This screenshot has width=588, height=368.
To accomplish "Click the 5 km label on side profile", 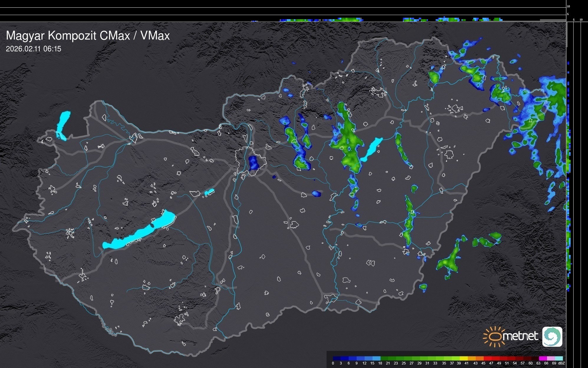I will [x=574, y=20].
